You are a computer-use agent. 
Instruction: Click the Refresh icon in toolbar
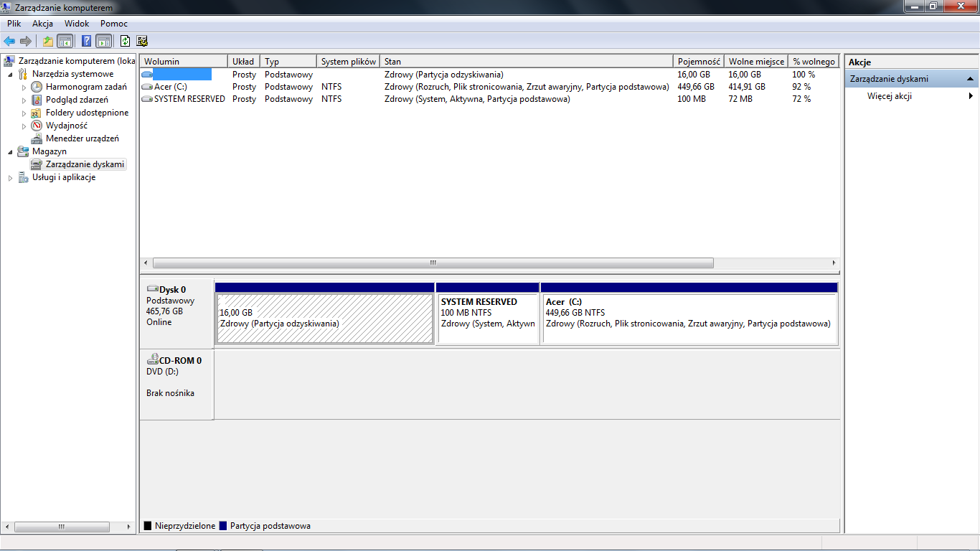click(x=125, y=41)
